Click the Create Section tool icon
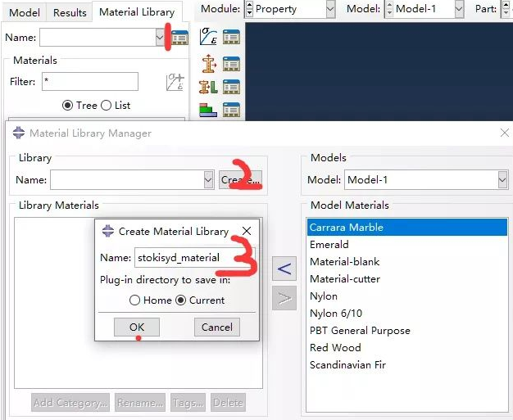 click(x=207, y=62)
